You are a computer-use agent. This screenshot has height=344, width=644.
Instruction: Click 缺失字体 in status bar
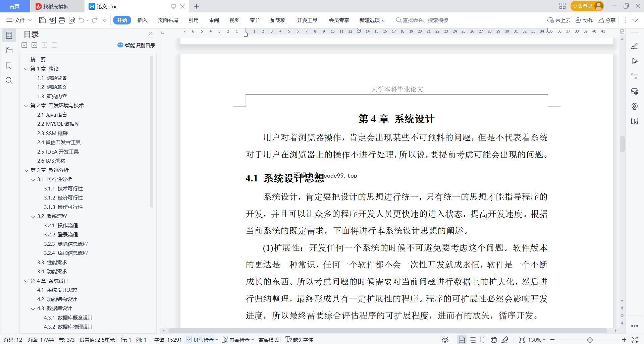click(x=299, y=340)
